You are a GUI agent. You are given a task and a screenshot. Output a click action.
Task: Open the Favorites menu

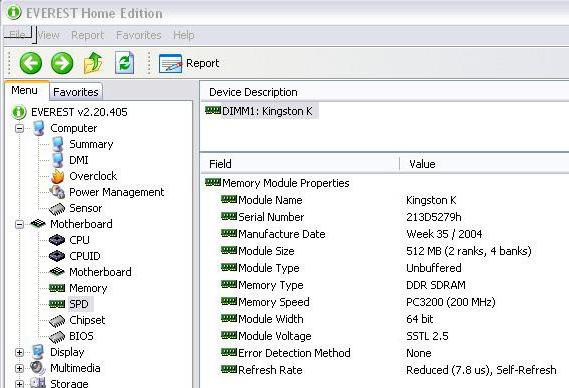coord(139,35)
